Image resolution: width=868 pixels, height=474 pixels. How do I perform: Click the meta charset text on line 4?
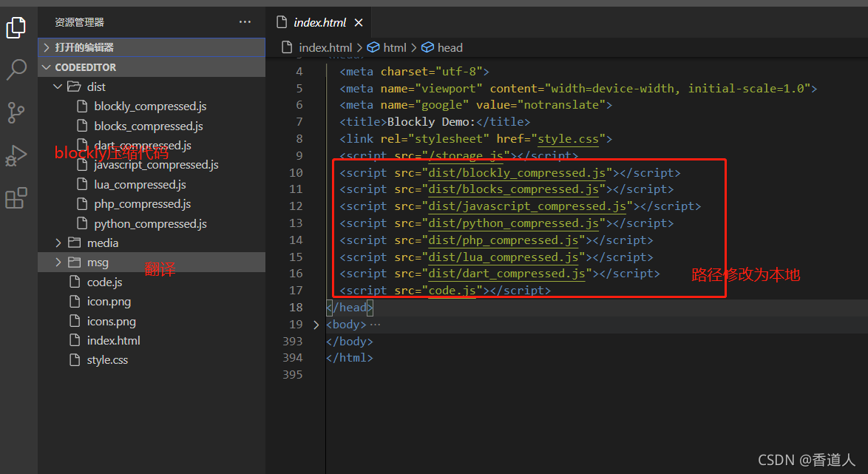pos(415,72)
